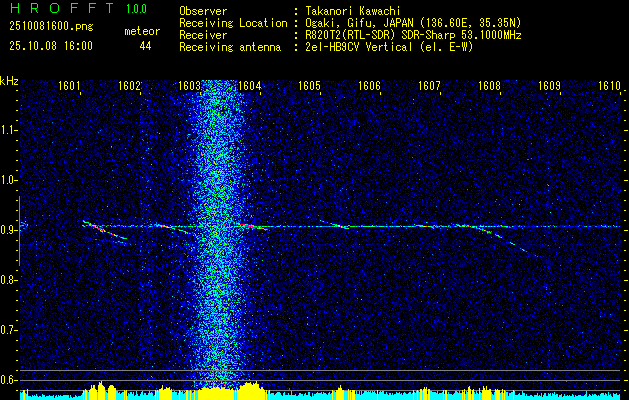Click the 1608 time axis marker
The width and height of the screenshot is (629, 400).
coord(489,85)
